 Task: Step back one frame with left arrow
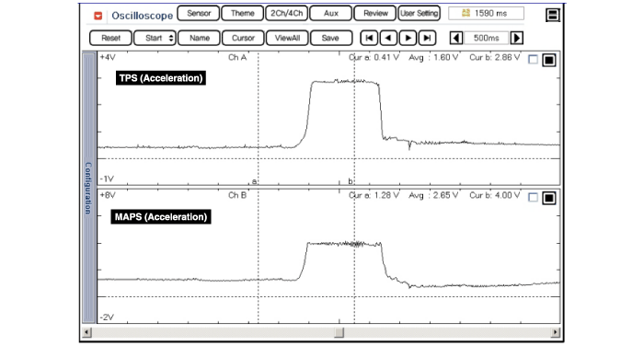(388, 38)
